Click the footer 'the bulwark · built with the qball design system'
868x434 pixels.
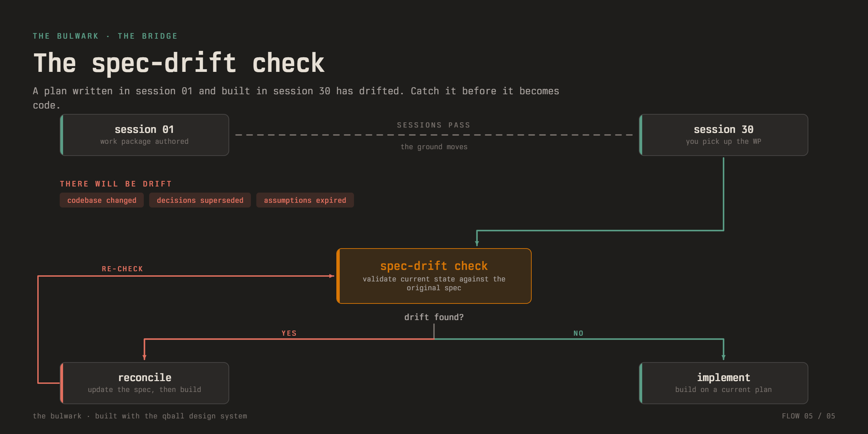(140, 416)
